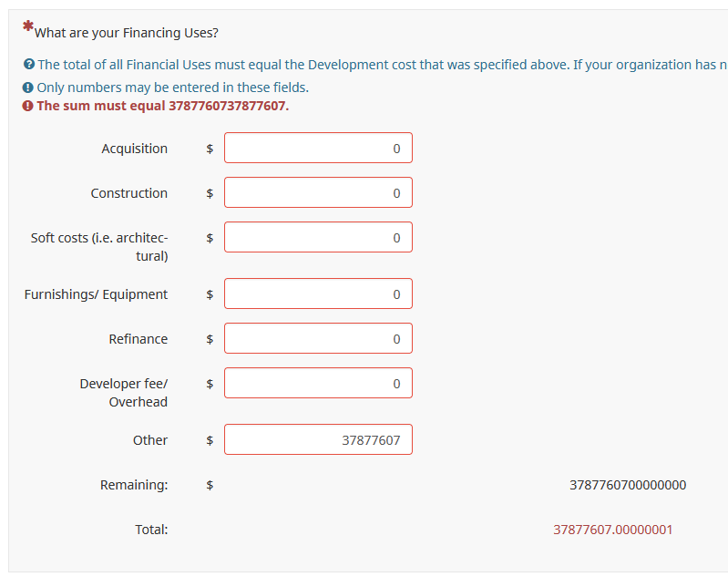
Task: Click the Developer fee/Overhead label
Action: [x=124, y=393]
